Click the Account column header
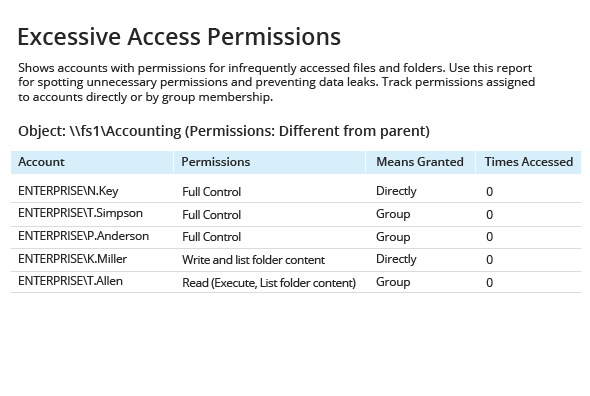The width and height of the screenshot is (590, 396). [x=41, y=162]
